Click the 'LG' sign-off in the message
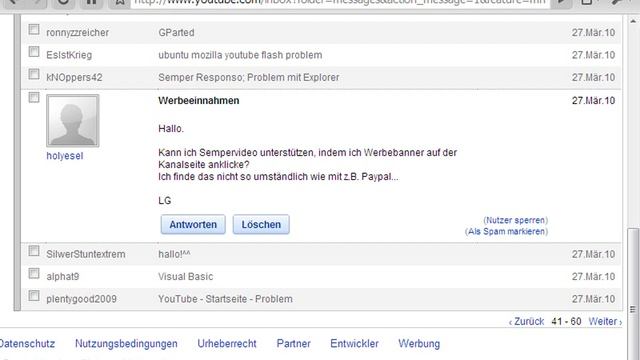 (164, 201)
